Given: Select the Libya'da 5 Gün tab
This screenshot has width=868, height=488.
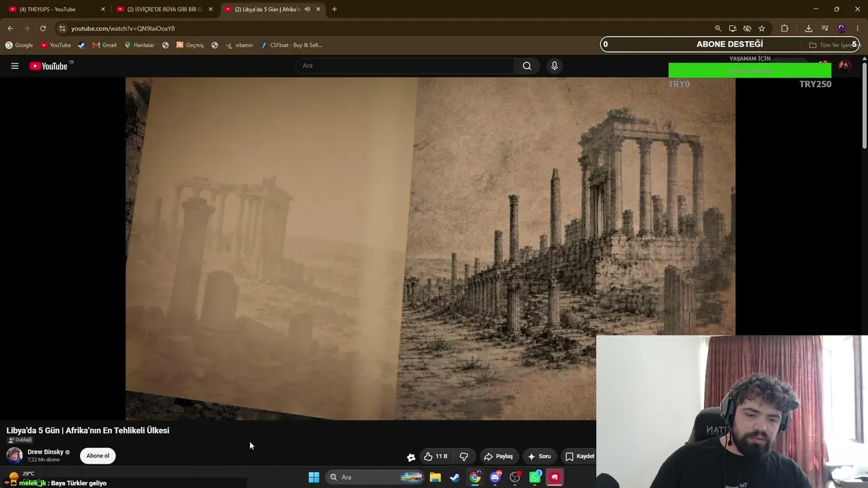Looking at the screenshot, I should coord(266,9).
